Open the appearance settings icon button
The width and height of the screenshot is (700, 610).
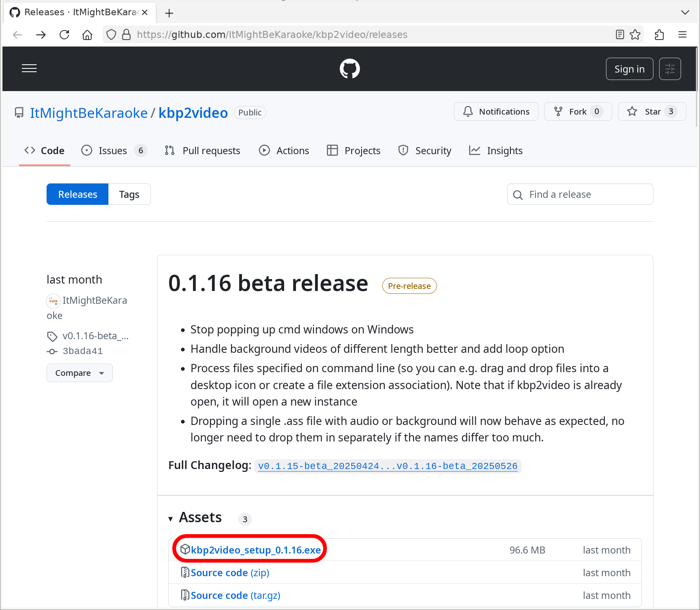point(670,69)
